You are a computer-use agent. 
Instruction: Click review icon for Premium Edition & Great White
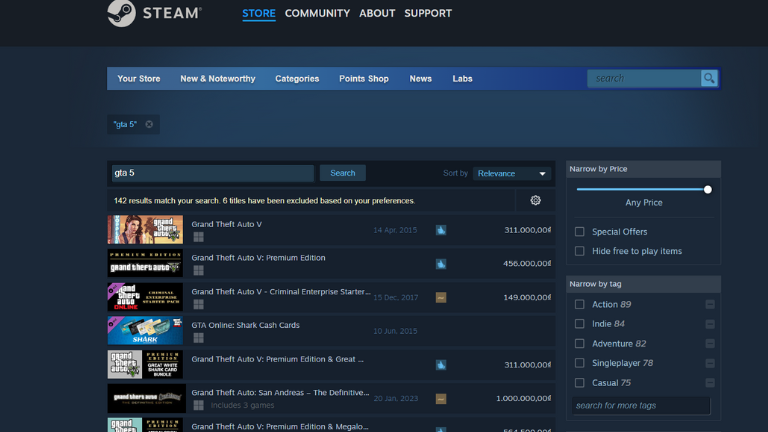coord(441,365)
